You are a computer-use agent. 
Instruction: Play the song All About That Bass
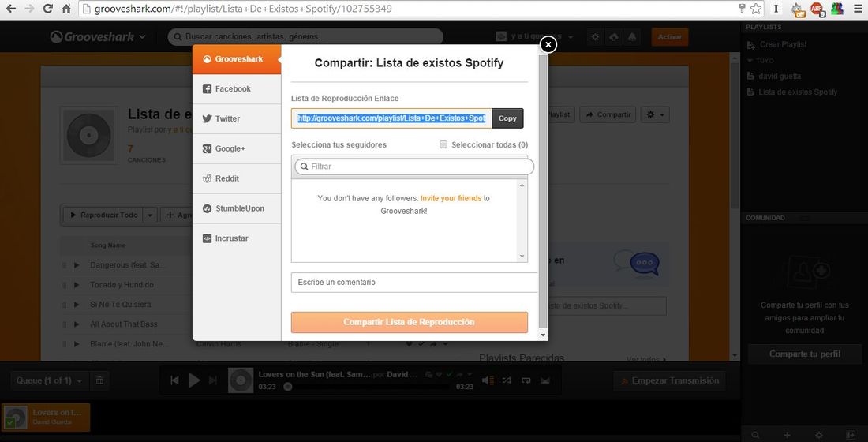click(77, 324)
